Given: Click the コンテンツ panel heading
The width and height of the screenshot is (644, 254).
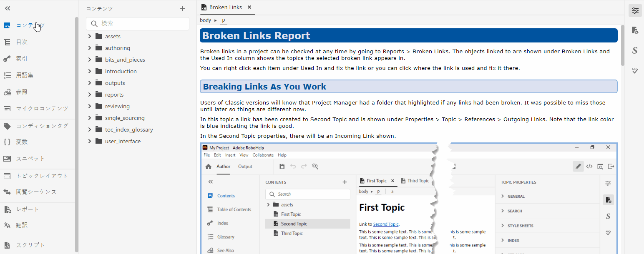Looking at the screenshot, I should coord(99,9).
